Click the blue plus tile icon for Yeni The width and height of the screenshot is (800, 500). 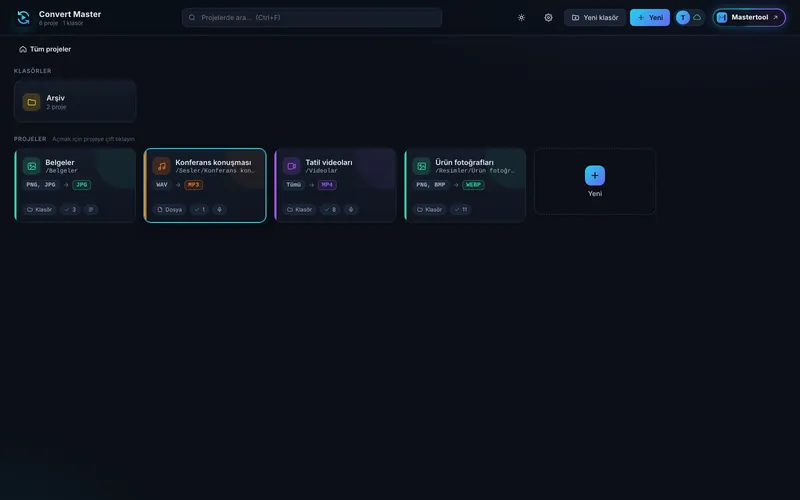pyautogui.click(x=595, y=175)
